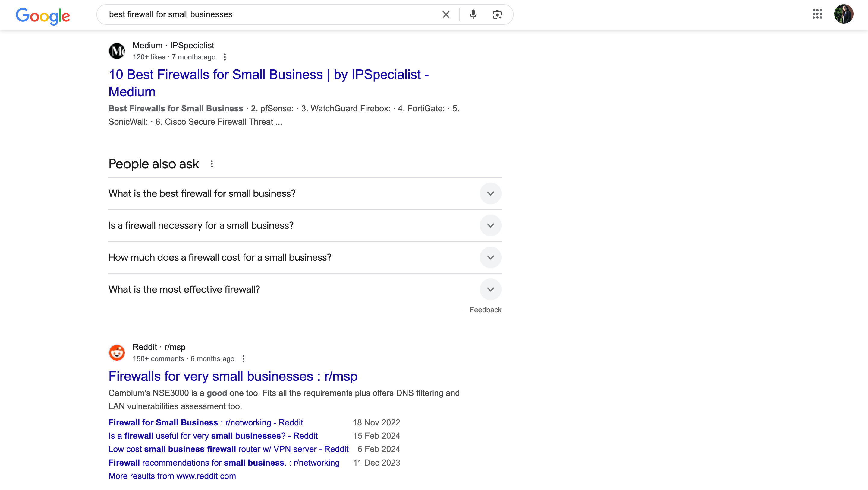Click the Reddit snoo icon on r/msp result
The height and width of the screenshot is (490, 868).
click(x=117, y=352)
